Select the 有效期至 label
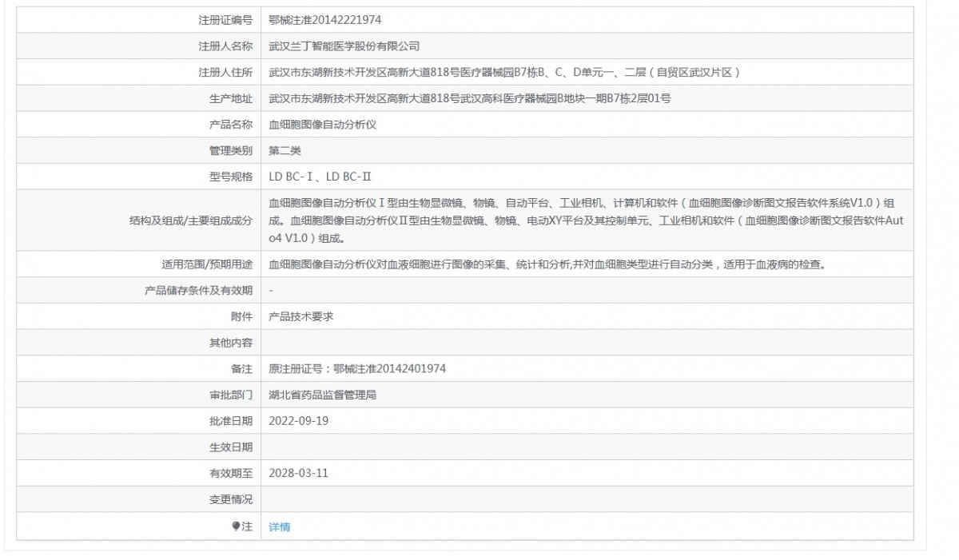This screenshot has height=560, width=959. point(231,474)
